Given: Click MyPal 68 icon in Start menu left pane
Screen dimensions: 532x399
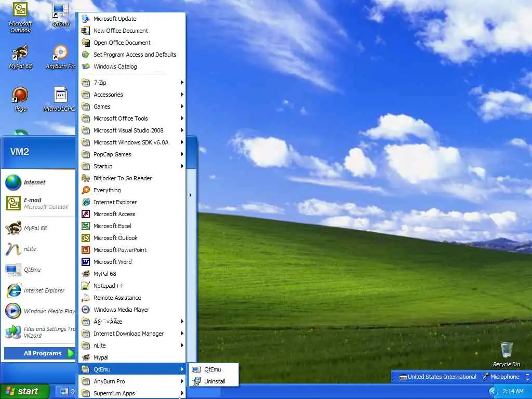Looking at the screenshot, I should (x=13, y=228).
